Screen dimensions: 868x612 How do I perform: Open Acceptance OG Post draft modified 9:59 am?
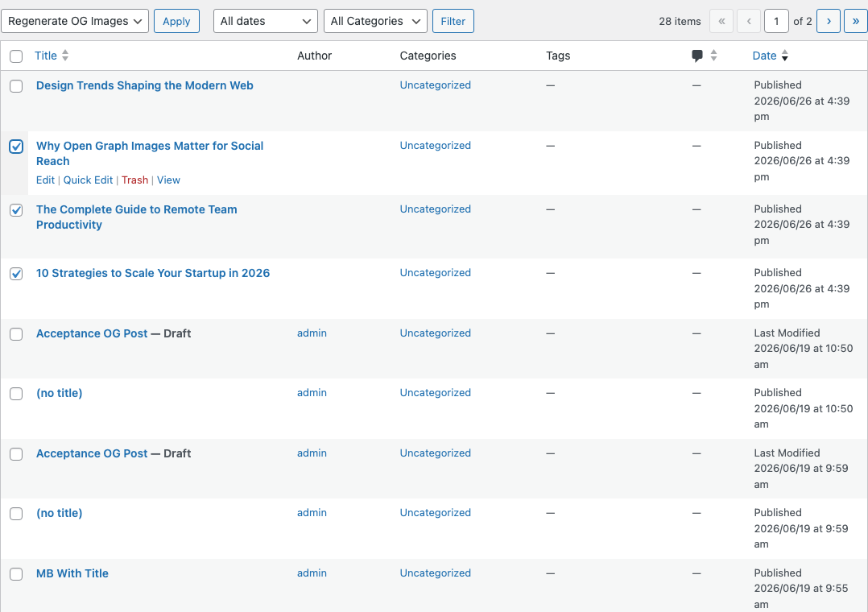pyautogui.click(x=92, y=453)
